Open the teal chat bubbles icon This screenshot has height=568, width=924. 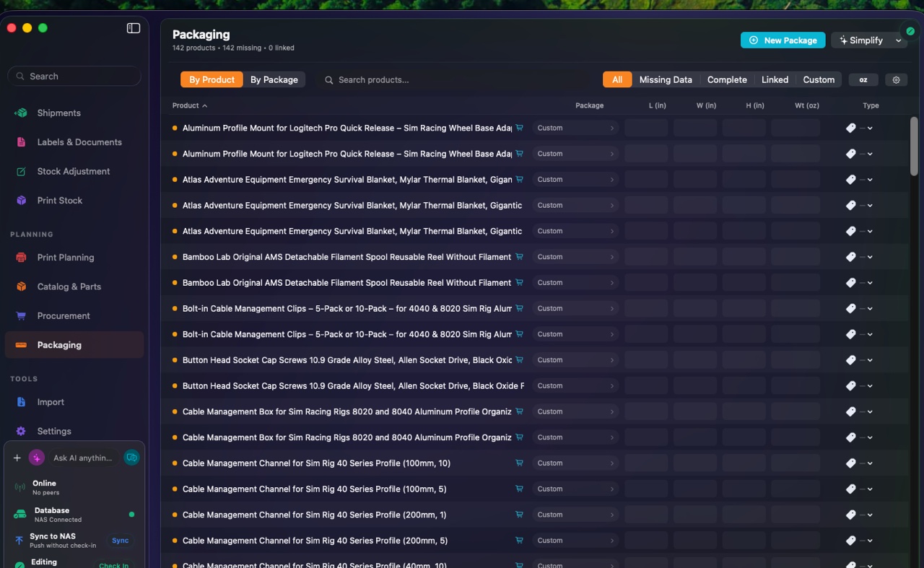point(131,458)
